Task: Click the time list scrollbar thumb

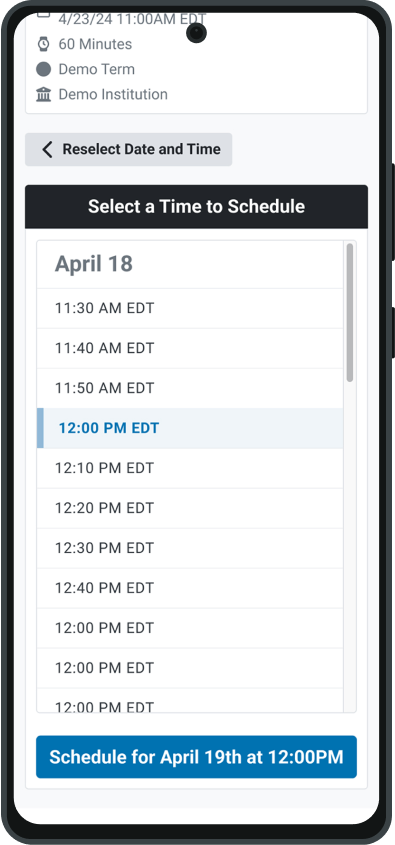Action: [x=350, y=313]
